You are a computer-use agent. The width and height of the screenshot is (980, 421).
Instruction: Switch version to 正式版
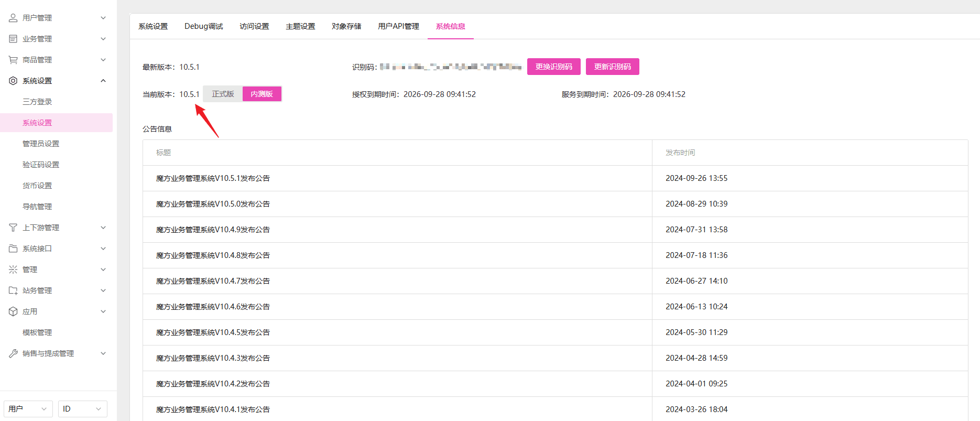(x=223, y=94)
